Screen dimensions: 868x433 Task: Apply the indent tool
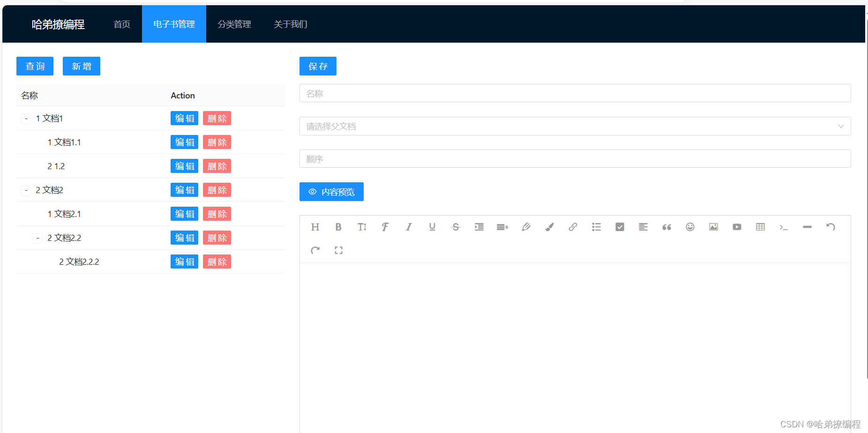(479, 227)
